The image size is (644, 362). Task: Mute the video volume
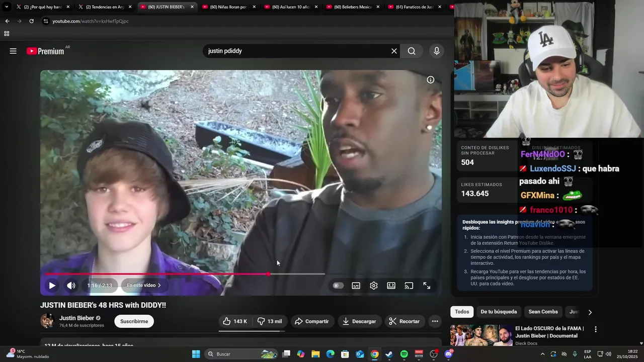tap(71, 286)
